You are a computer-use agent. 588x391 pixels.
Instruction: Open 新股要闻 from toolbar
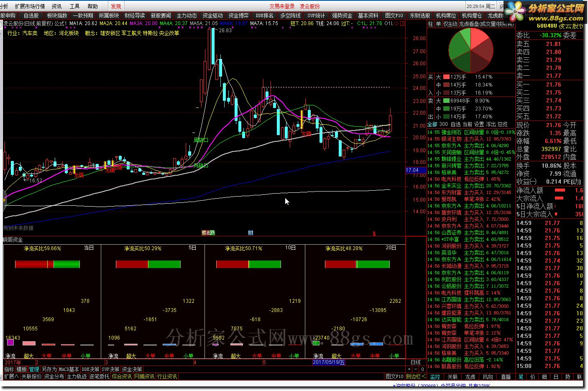[x=161, y=15]
